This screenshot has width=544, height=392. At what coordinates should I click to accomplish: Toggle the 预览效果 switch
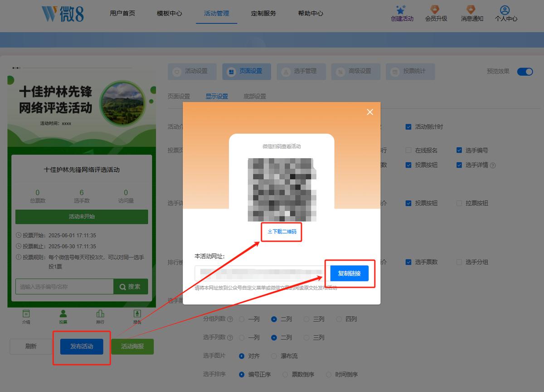pos(525,72)
